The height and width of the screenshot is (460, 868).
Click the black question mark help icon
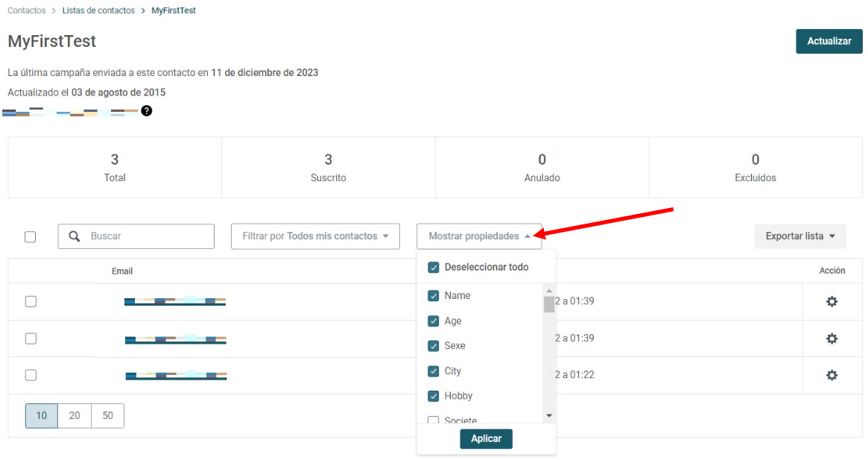[146, 111]
